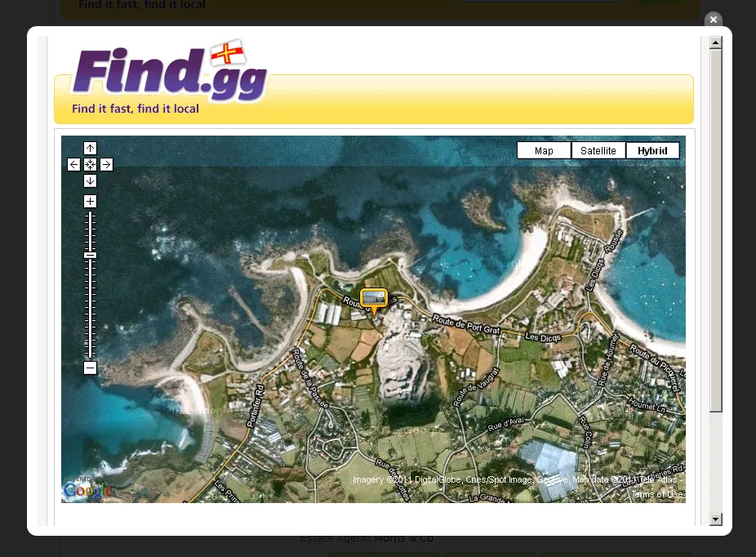Image resolution: width=756 pixels, height=557 pixels.
Task: Click the Google logo on the map
Action: [x=87, y=491]
